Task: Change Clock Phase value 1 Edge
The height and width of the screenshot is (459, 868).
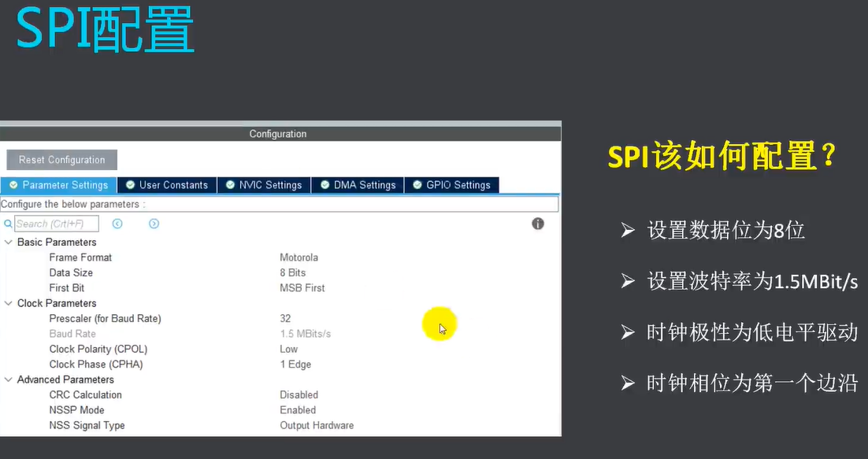Action: (x=295, y=365)
